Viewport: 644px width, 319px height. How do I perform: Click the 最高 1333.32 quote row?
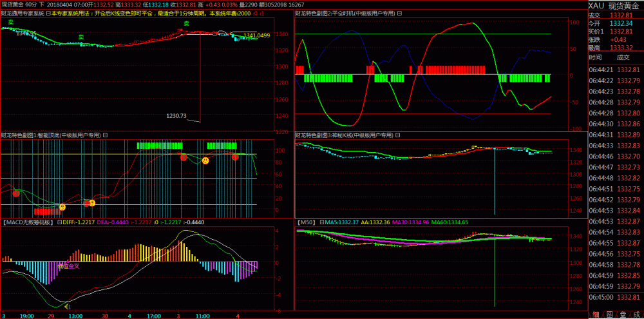[x=616, y=48]
